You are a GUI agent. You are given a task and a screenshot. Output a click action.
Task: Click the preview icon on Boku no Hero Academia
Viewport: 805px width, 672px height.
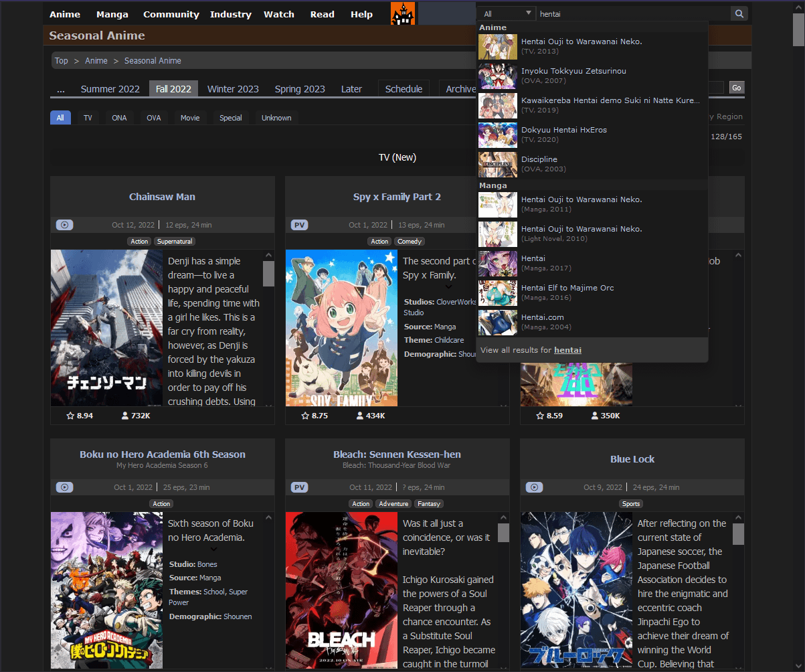point(64,487)
